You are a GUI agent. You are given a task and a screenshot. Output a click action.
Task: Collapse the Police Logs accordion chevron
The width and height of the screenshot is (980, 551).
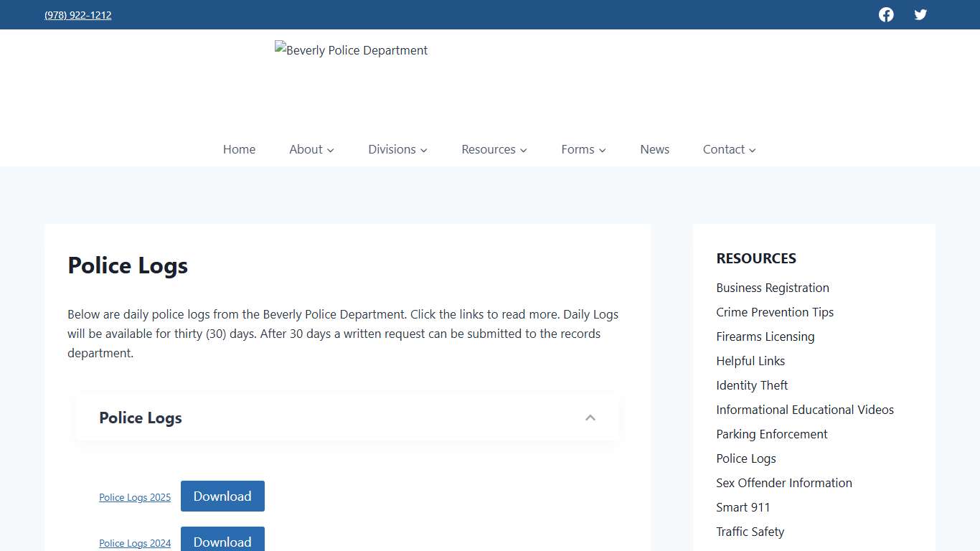pyautogui.click(x=590, y=417)
